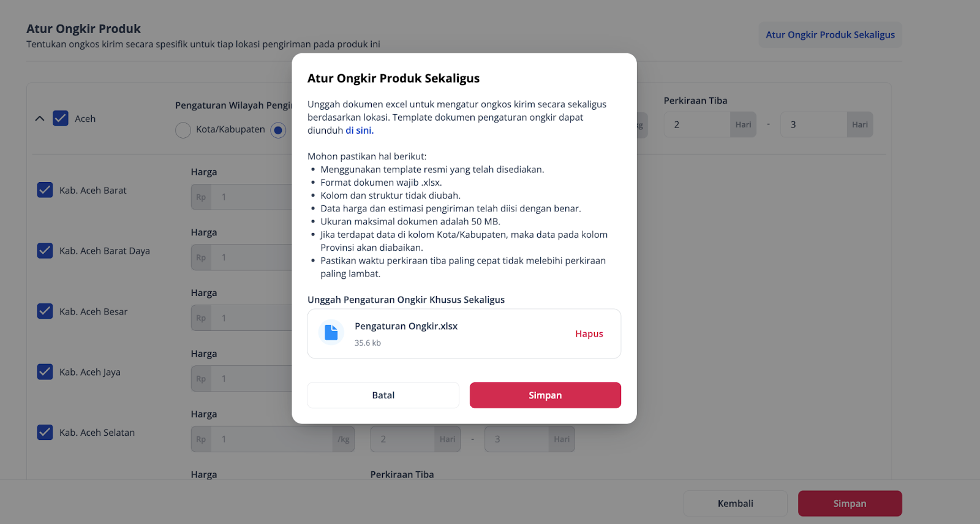Remove uploaded file with Hapus
980x524 pixels.
pos(589,334)
